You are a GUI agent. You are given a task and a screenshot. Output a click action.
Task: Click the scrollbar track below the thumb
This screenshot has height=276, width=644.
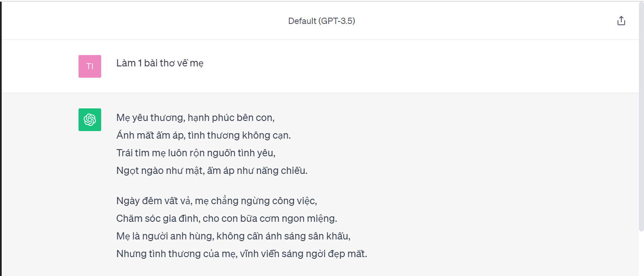pos(641,253)
